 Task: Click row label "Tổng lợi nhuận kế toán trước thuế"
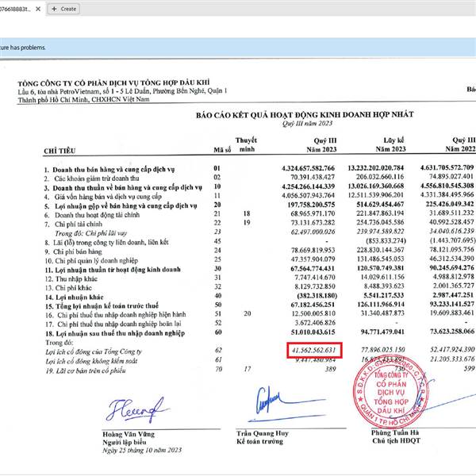coord(107,306)
